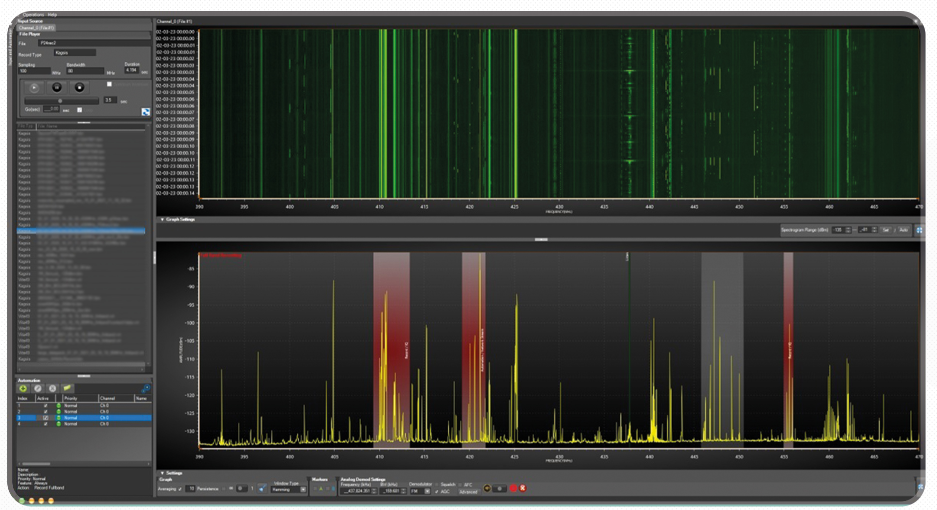The image size is (937, 510).
Task: Click the stop button in File Player
Action: click(80, 87)
